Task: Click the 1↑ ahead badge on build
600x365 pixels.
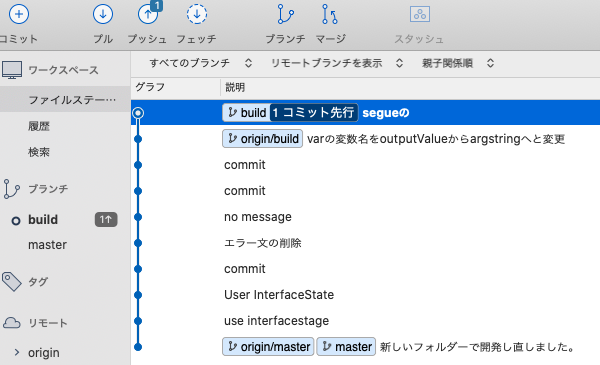Action: (x=106, y=220)
